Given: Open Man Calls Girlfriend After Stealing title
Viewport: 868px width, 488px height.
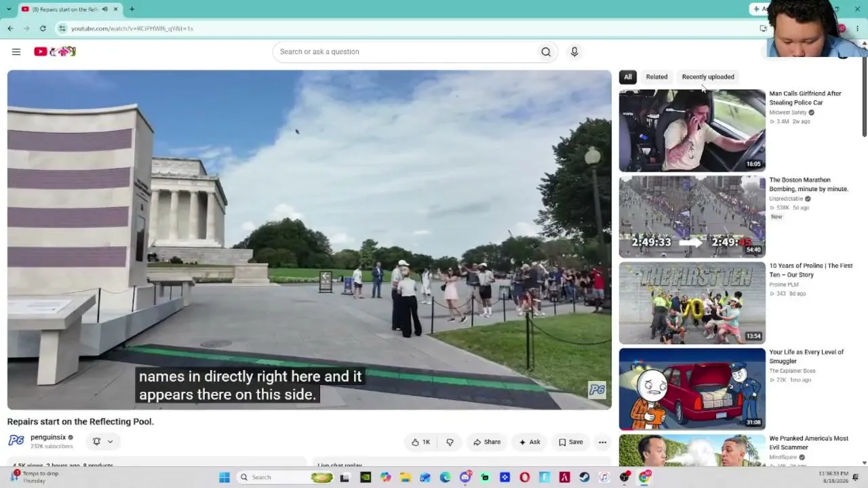Looking at the screenshot, I should tap(805, 98).
